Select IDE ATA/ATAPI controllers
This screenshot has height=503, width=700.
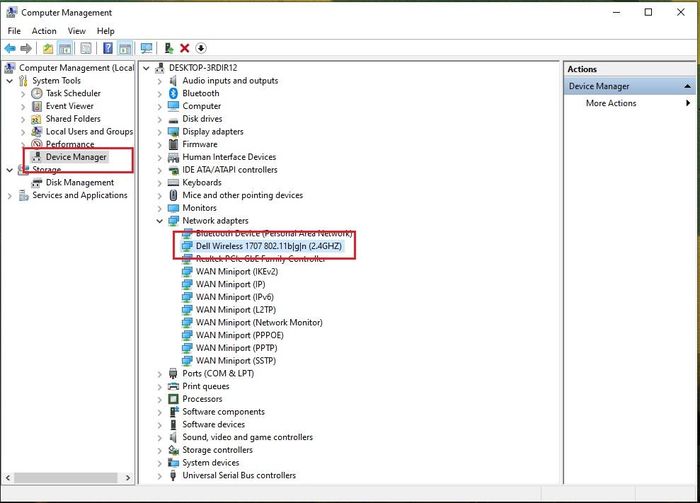pos(229,170)
